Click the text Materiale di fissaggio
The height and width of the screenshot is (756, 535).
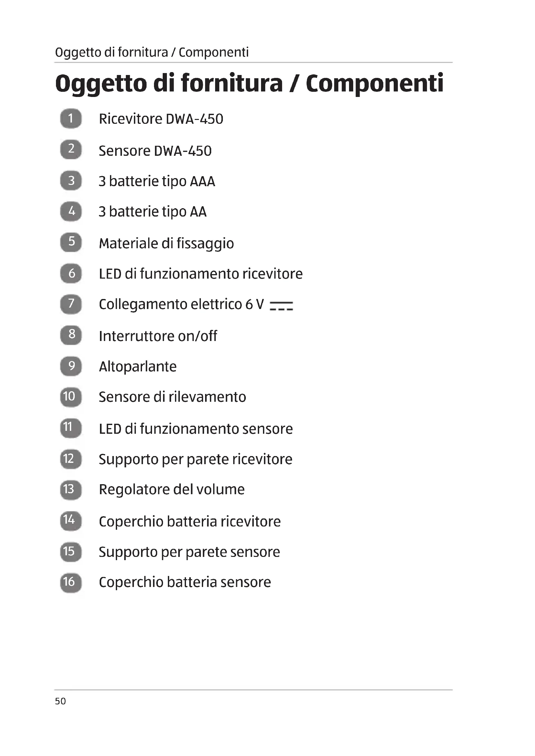[x=166, y=244]
